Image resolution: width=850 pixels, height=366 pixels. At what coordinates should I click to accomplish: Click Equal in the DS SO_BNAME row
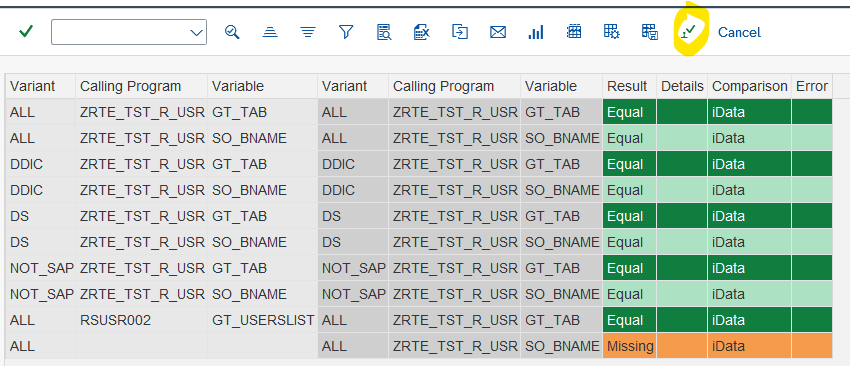[629, 242]
